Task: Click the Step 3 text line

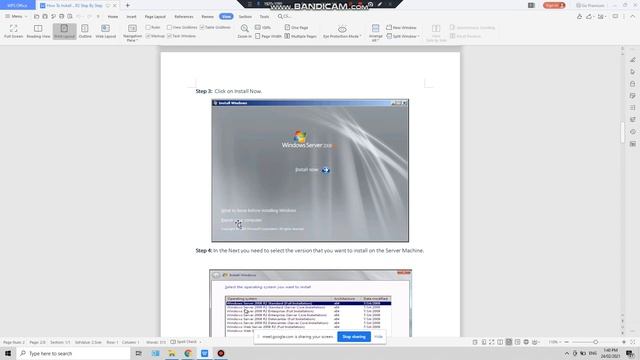Action: pyautogui.click(x=229, y=91)
